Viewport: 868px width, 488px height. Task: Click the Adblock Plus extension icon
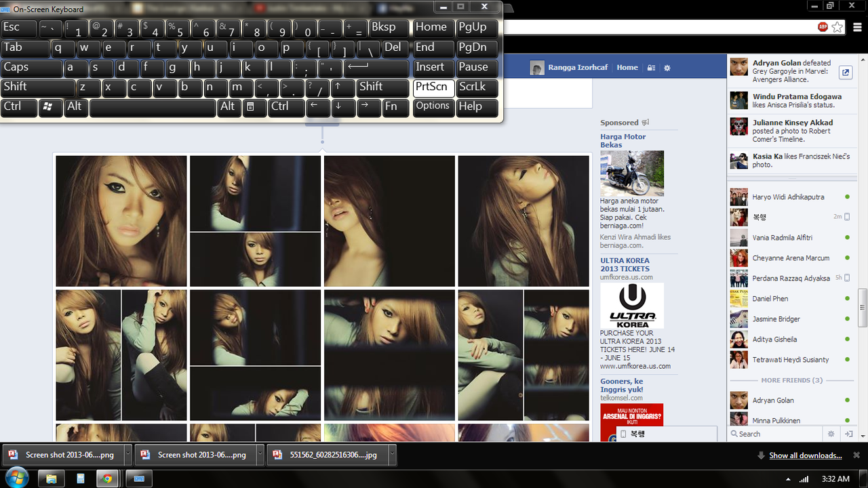coord(823,27)
